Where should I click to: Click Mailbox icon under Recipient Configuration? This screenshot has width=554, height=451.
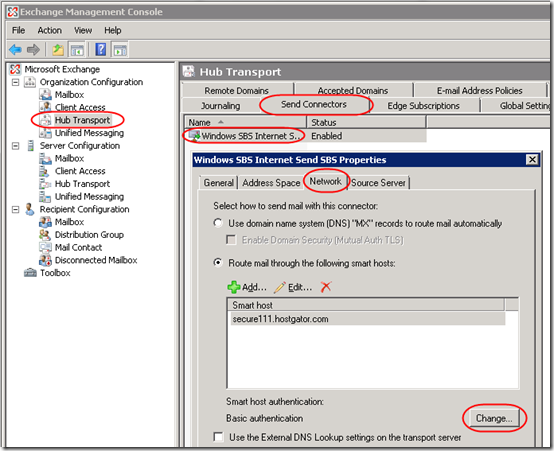45,222
